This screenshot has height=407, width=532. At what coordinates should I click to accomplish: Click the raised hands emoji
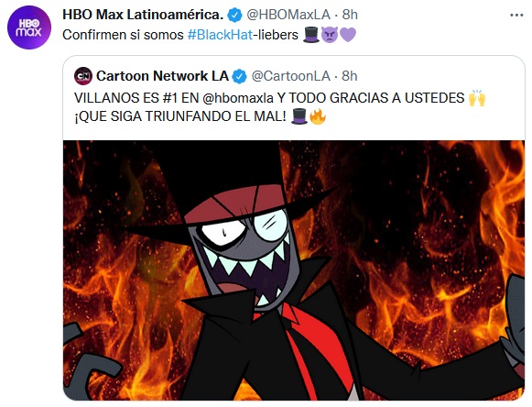click(477, 98)
